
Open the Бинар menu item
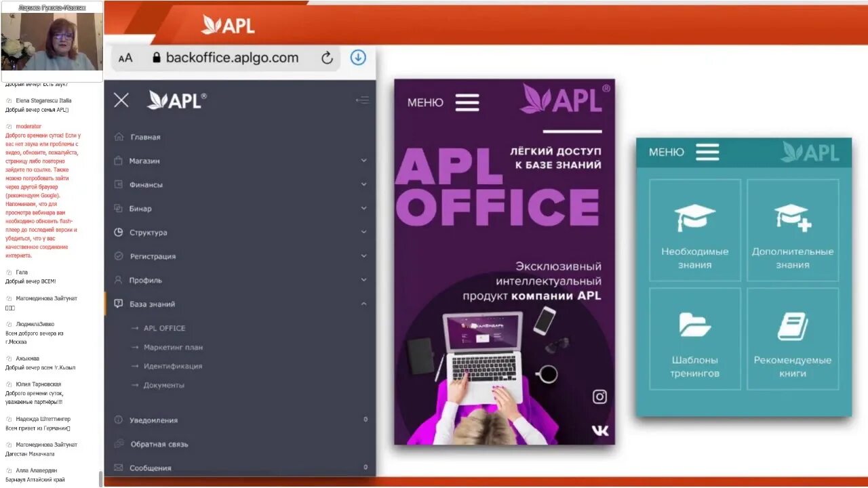click(140, 208)
